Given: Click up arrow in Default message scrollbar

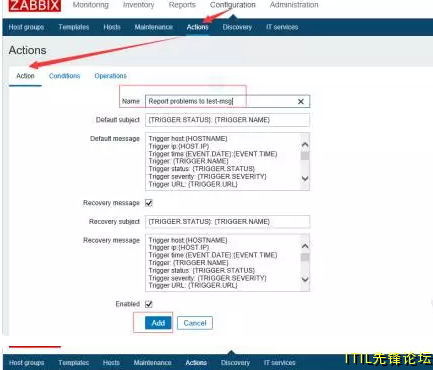Looking at the screenshot, I should tap(305, 145).
